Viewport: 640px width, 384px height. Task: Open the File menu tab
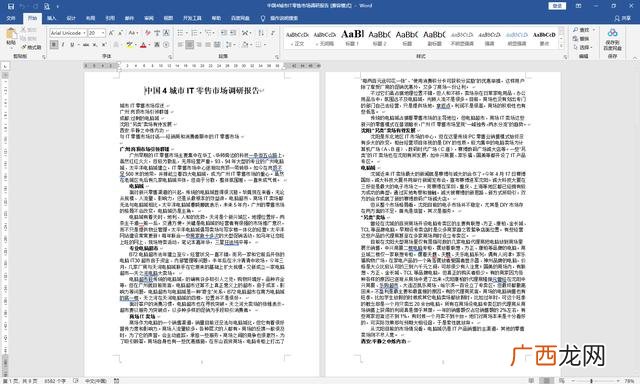click(x=11, y=18)
